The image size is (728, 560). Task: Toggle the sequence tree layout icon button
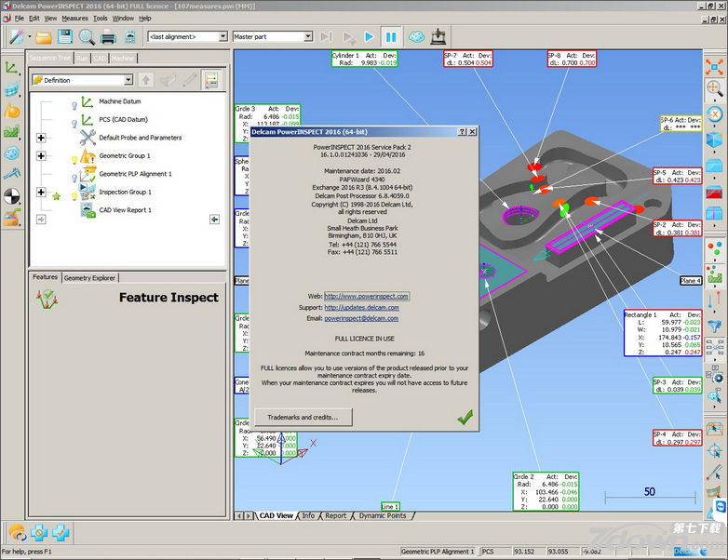[x=211, y=80]
